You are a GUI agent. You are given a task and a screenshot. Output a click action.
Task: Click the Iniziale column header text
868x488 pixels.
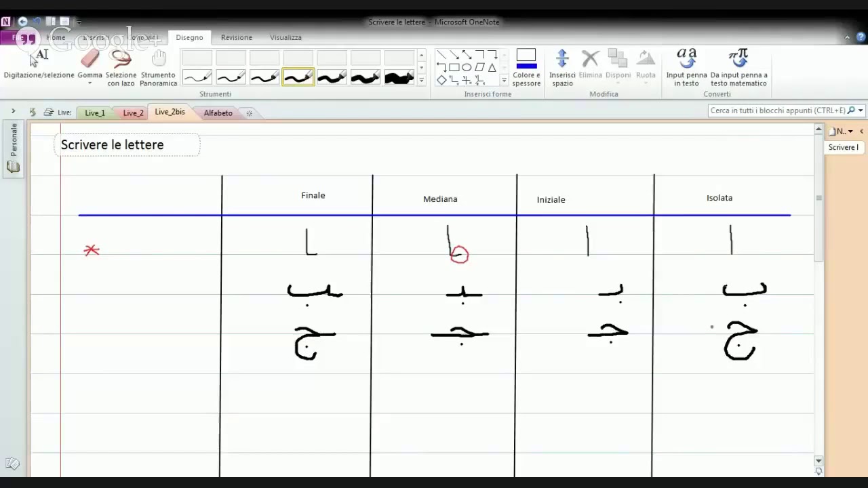(x=551, y=200)
